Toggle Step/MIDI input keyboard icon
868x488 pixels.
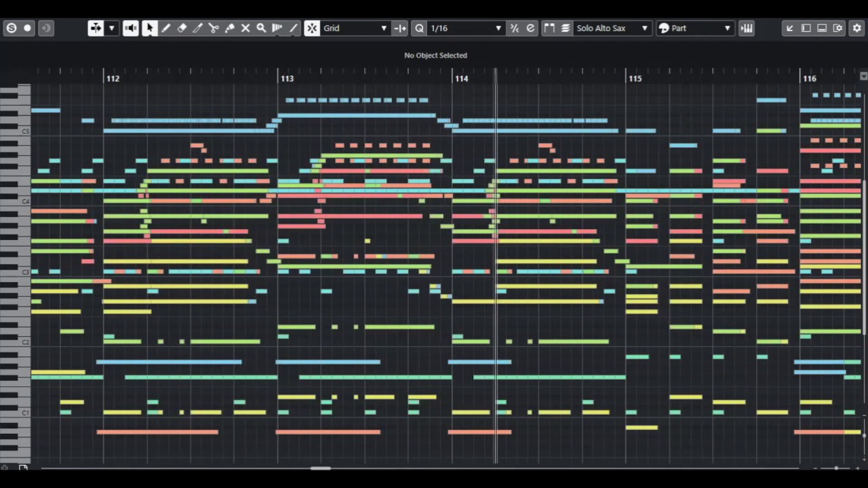click(747, 28)
